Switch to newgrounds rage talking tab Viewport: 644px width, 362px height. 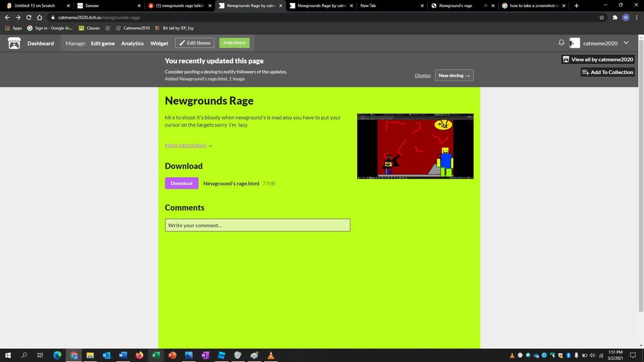tap(180, 6)
